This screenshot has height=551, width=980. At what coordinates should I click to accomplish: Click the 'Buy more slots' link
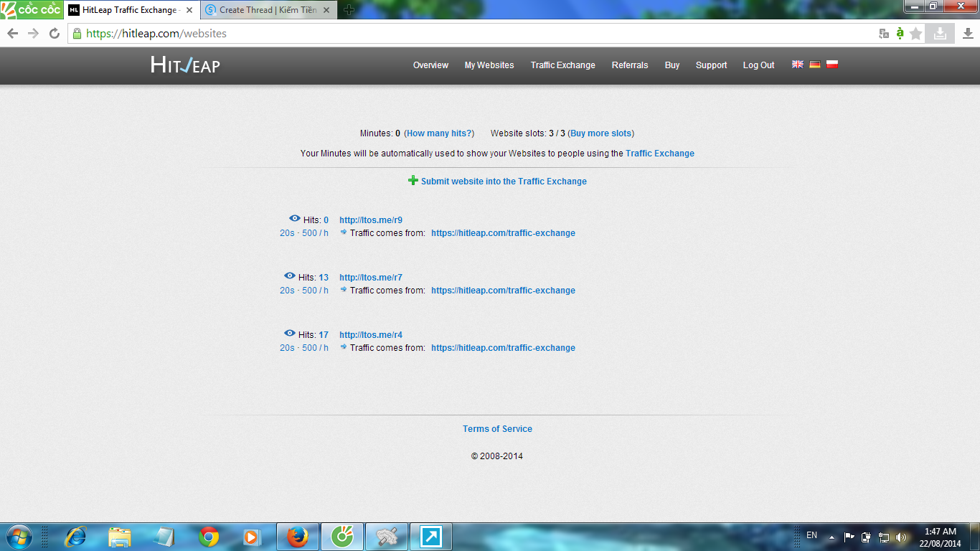pyautogui.click(x=601, y=133)
